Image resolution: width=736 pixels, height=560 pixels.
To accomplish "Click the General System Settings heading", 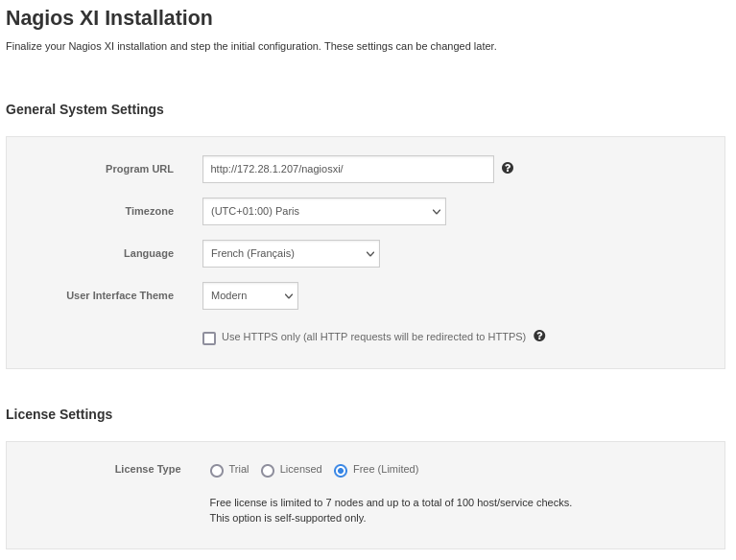I will click(x=85, y=109).
